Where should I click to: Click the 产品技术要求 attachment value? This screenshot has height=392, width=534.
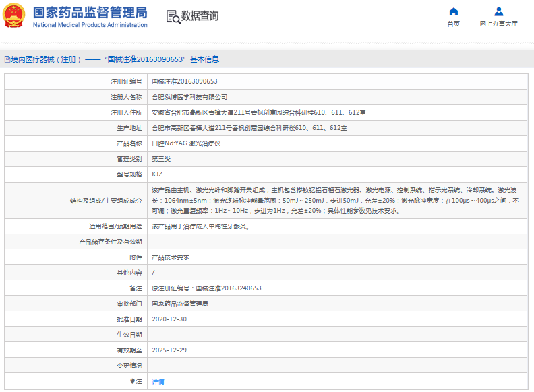[171, 257]
